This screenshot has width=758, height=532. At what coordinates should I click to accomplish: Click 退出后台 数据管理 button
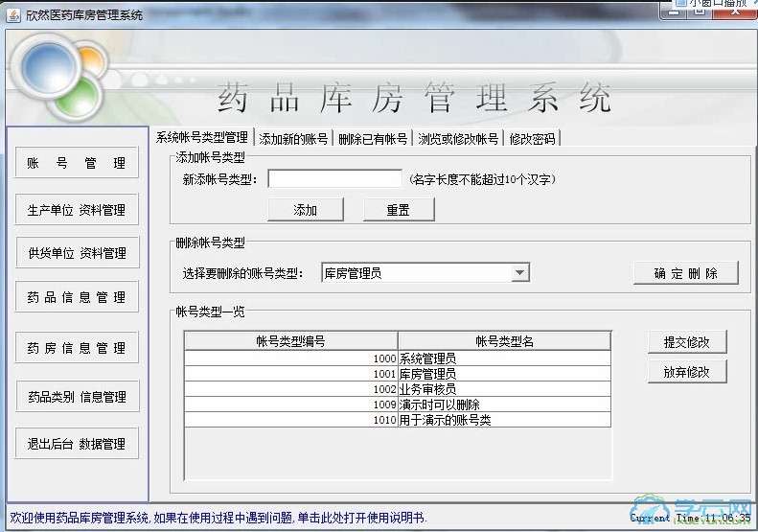(77, 443)
